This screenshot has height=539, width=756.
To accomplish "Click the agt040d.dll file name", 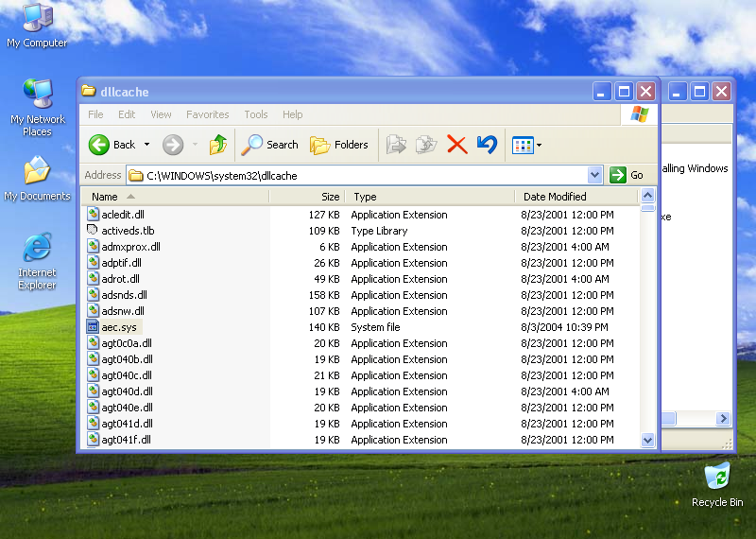I will pyautogui.click(x=127, y=391).
